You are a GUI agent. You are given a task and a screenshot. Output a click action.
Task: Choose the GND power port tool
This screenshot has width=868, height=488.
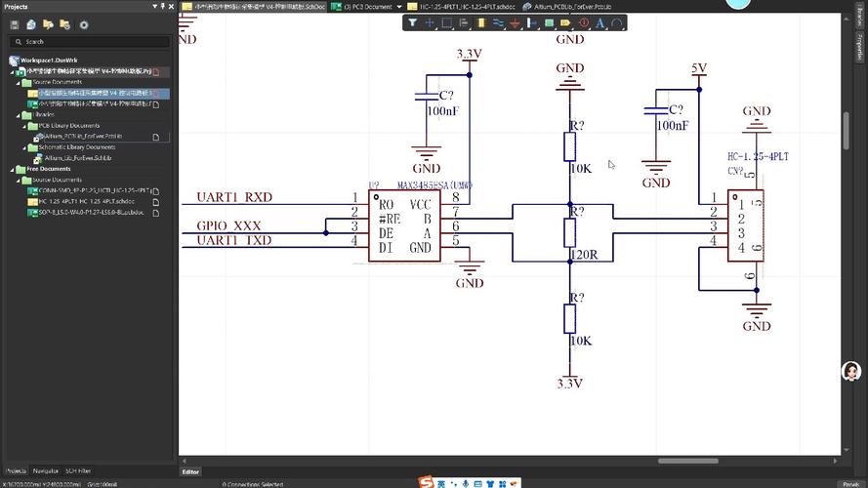click(517, 22)
